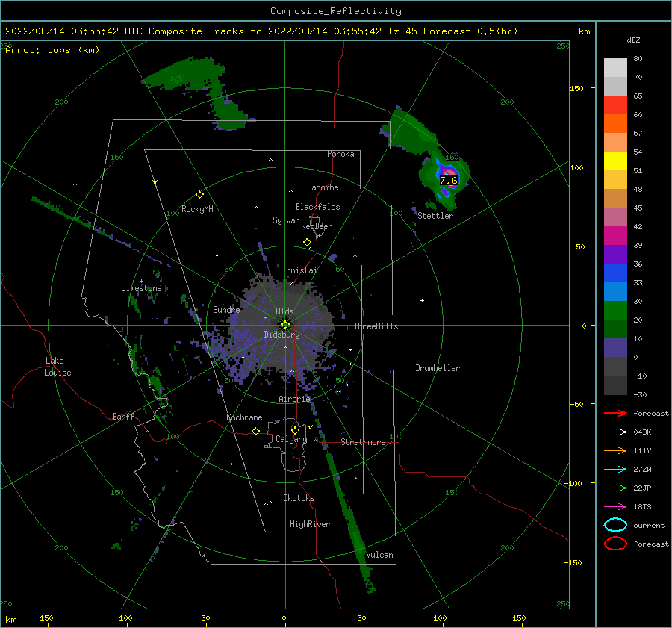Click the Okotoks town label
Screen dimensions: 672x628
[299, 498]
